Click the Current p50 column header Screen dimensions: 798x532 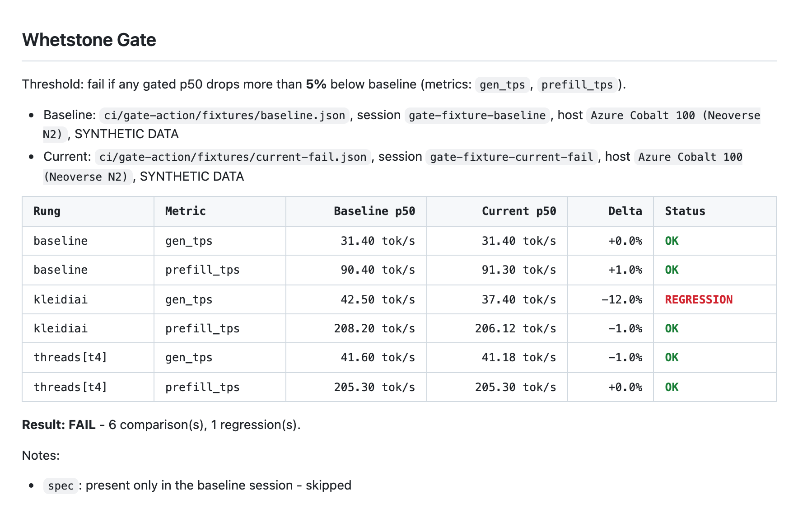tap(519, 211)
